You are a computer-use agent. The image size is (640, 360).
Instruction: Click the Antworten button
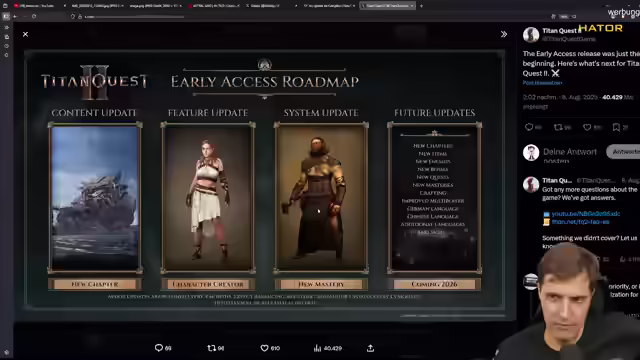point(624,151)
